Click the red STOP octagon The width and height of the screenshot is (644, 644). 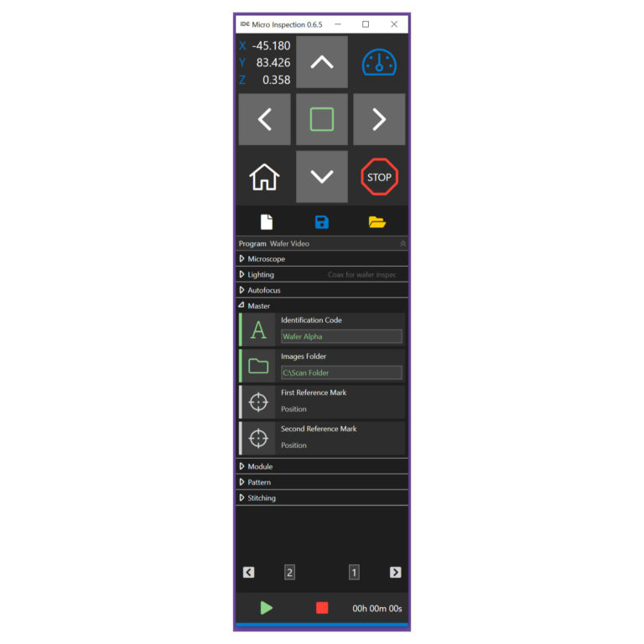(379, 177)
